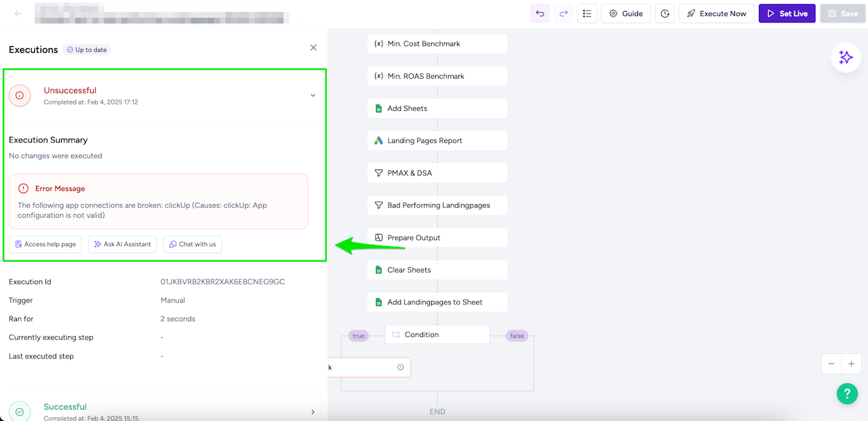Click the warning icon on the error step
Image resolution: width=868 pixels, height=421 pixels.
point(400,367)
